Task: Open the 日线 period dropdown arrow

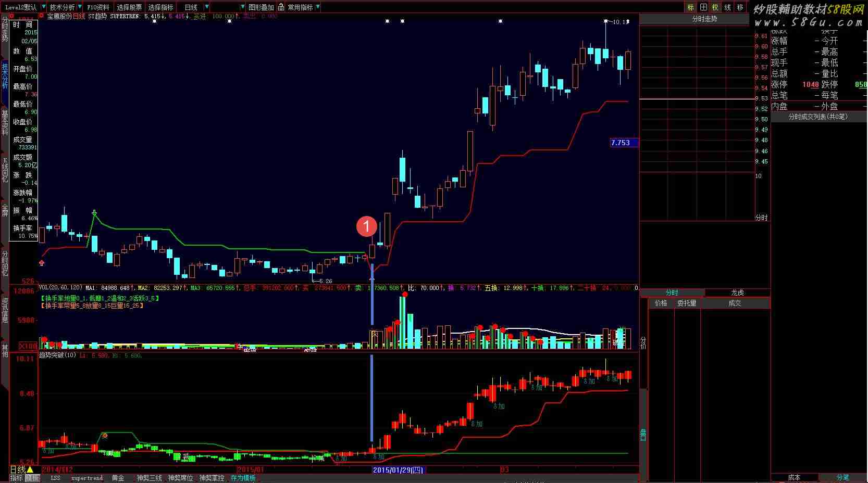Action: point(207,7)
